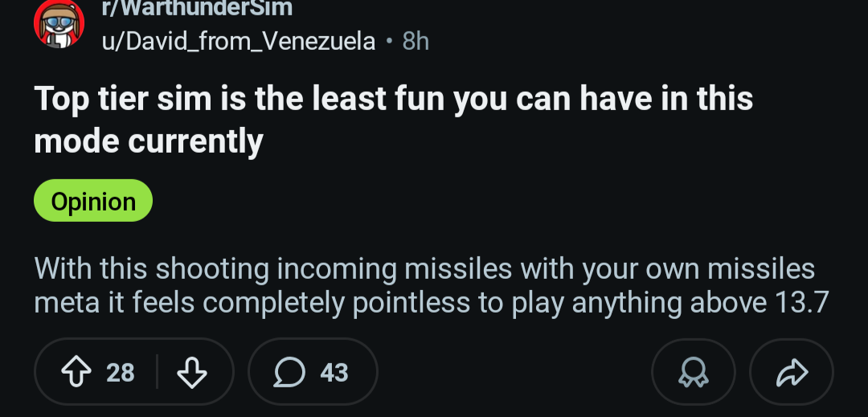This screenshot has height=417, width=868.
Task: Tap the comment speech bubble icon
Action: pyautogui.click(x=288, y=372)
